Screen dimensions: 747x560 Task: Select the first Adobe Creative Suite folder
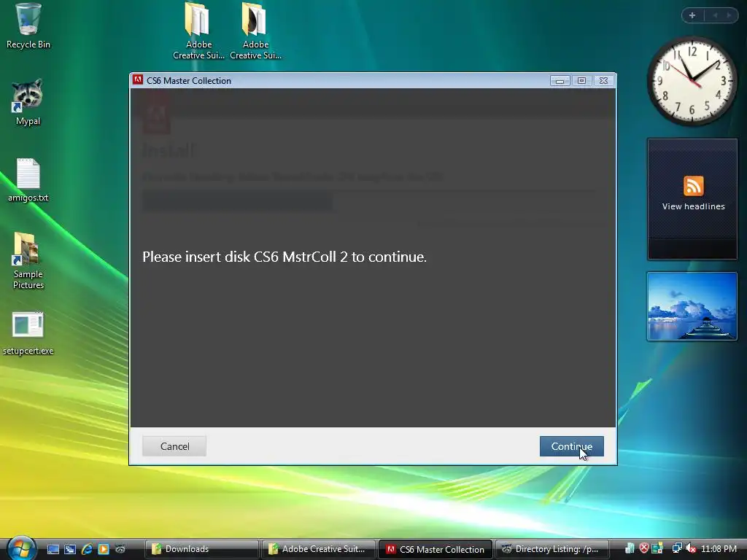pyautogui.click(x=198, y=31)
